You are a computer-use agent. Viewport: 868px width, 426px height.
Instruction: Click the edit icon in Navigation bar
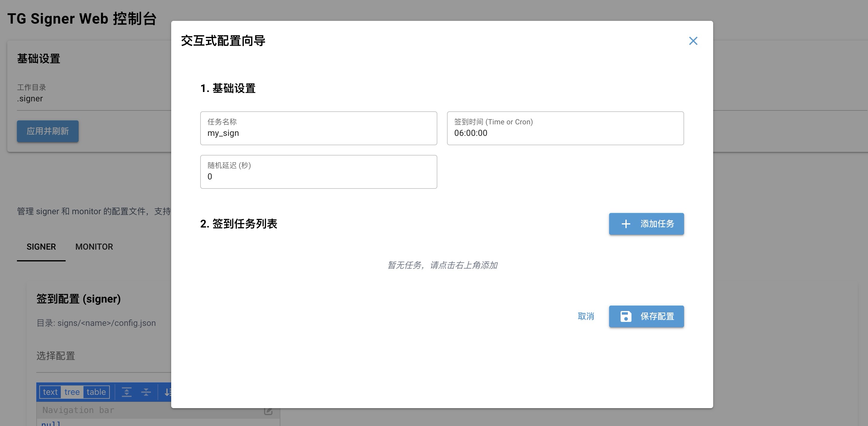coord(268,411)
